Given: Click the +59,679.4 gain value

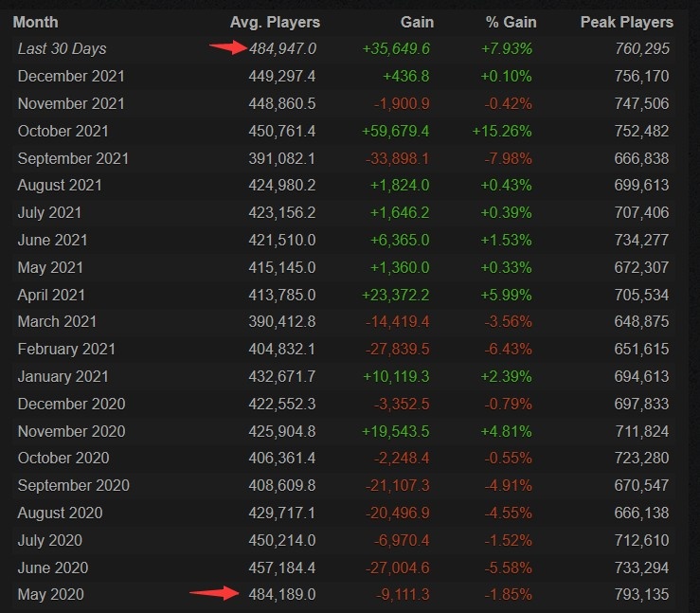Looking at the screenshot, I should click(x=396, y=132).
